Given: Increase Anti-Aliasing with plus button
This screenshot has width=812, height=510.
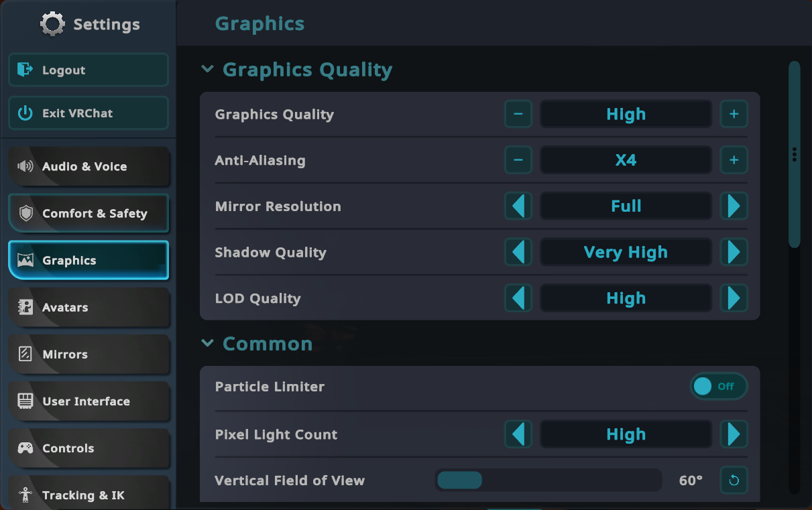Looking at the screenshot, I should pos(734,160).
